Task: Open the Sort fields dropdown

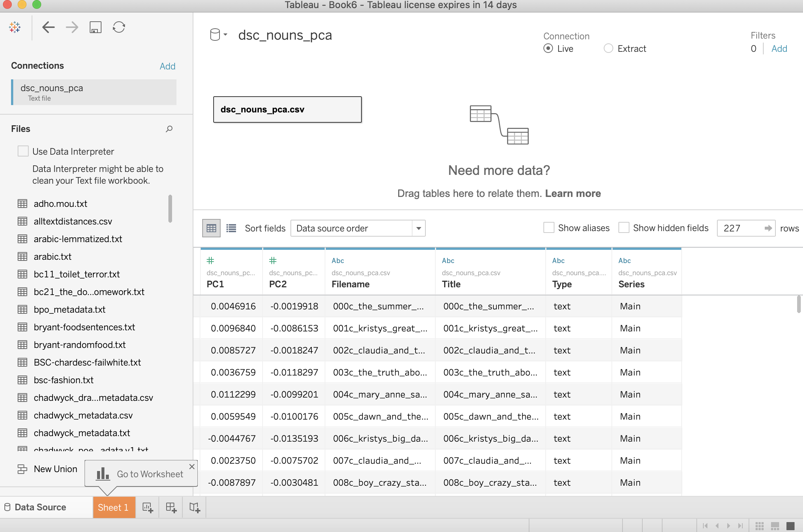Action: tap(418, 228)
